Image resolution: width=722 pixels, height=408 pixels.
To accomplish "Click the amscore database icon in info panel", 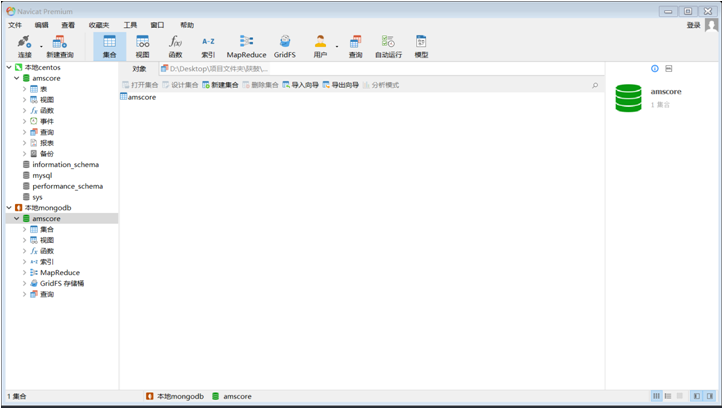I will pyautogui.click(x=628, y=98).
